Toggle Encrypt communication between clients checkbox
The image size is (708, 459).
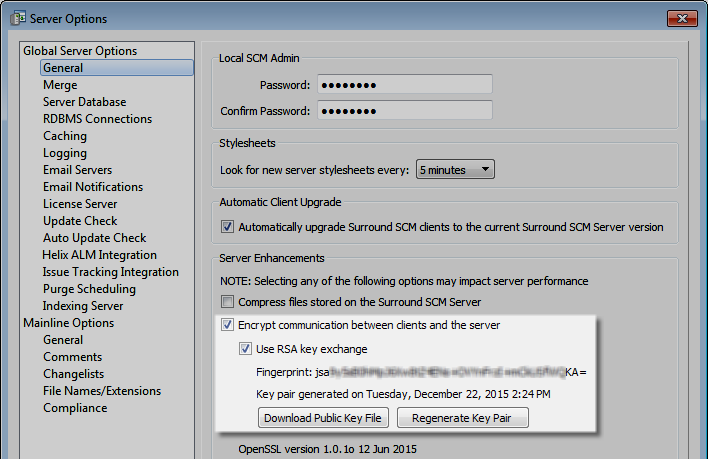(227, 325)
